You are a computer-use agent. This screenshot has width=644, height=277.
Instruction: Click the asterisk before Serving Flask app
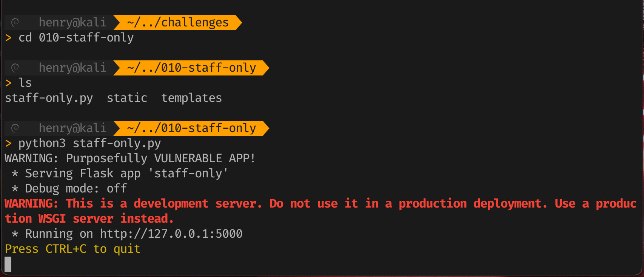pos(15,174)
